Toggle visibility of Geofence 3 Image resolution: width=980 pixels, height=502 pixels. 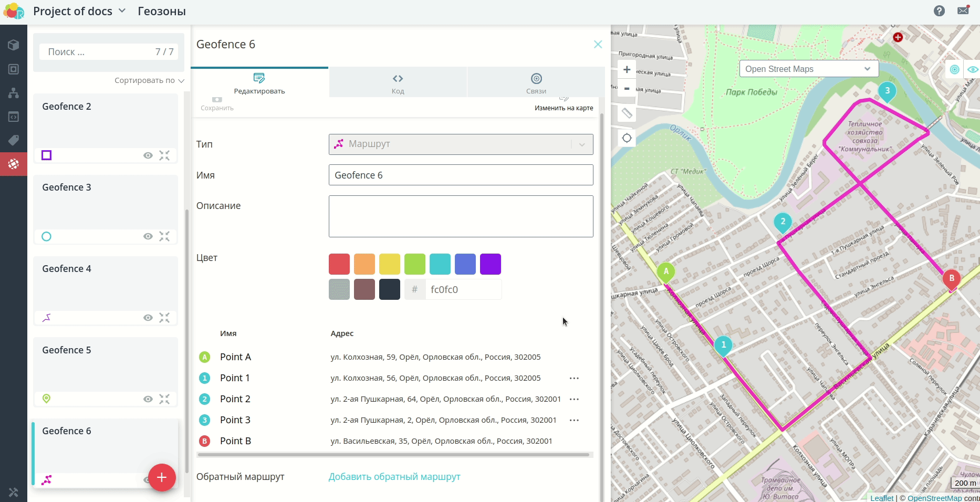click(148, 236)
